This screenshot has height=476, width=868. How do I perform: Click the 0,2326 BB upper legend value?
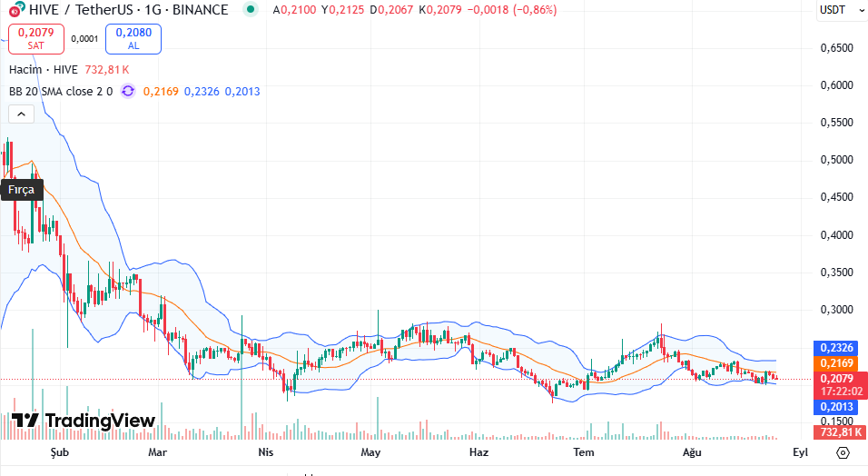(202, 92)
